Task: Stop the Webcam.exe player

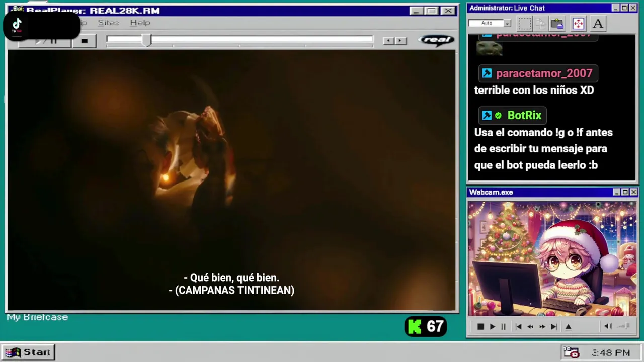Action: pyautogui.click(x=480, y=327)
